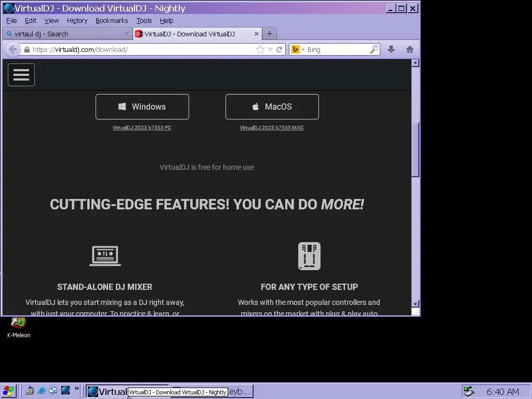This screenshot has width=532, height=399.
Task: Open the Tools menu
Action: pyautogui.click(x=144, y=21)
